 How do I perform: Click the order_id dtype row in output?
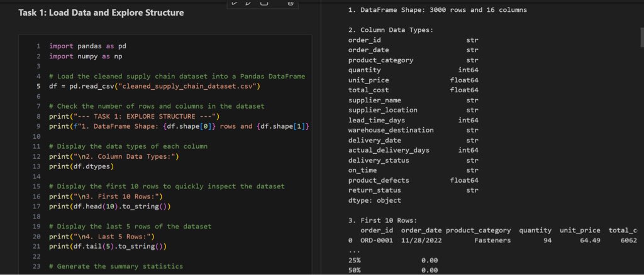[413, 40]
